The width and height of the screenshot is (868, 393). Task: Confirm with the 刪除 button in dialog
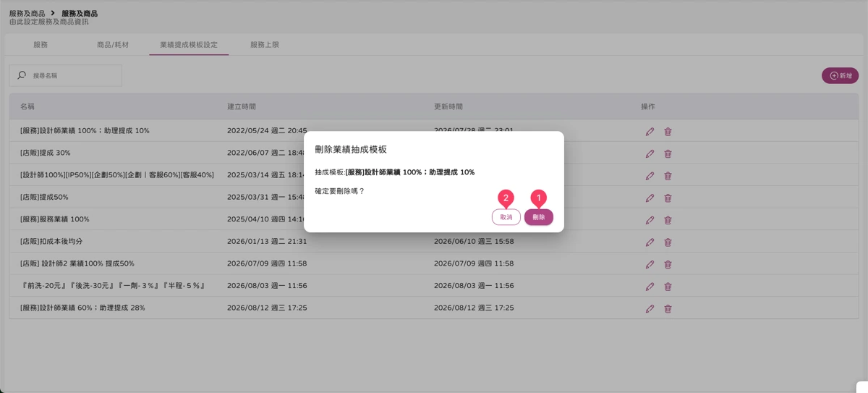pyautogui.click(x=539, y=217)
